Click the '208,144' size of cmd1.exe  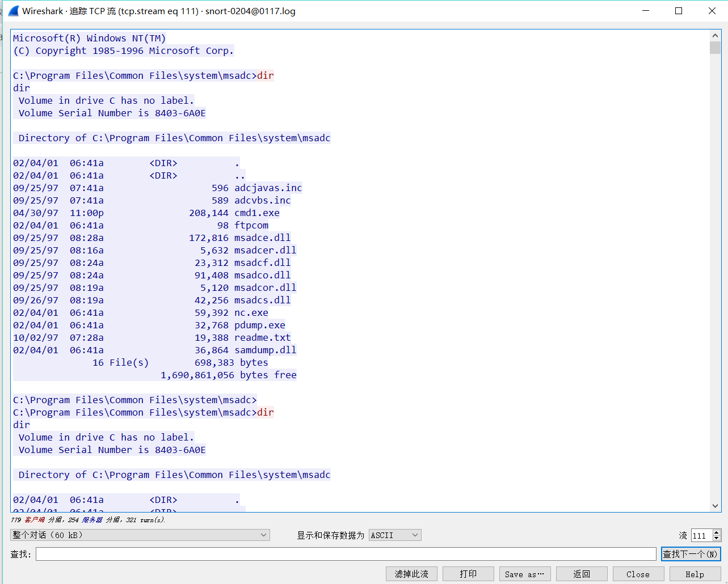point(209,213)
